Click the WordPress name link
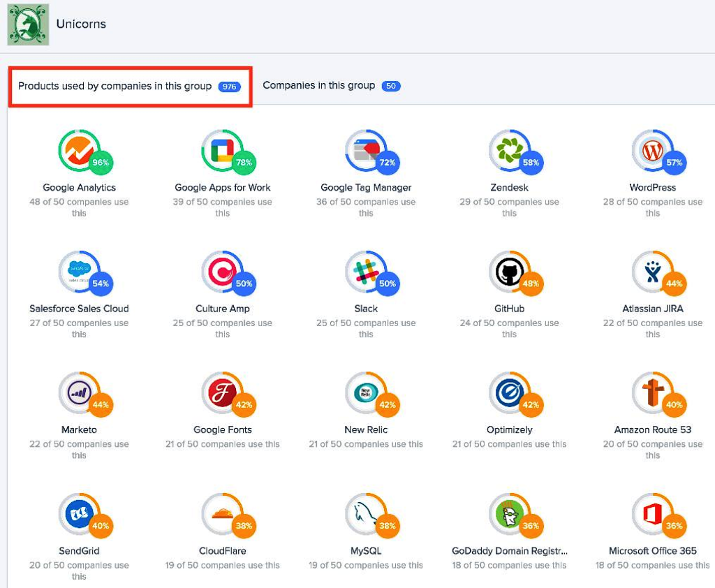 click(653, 187)
